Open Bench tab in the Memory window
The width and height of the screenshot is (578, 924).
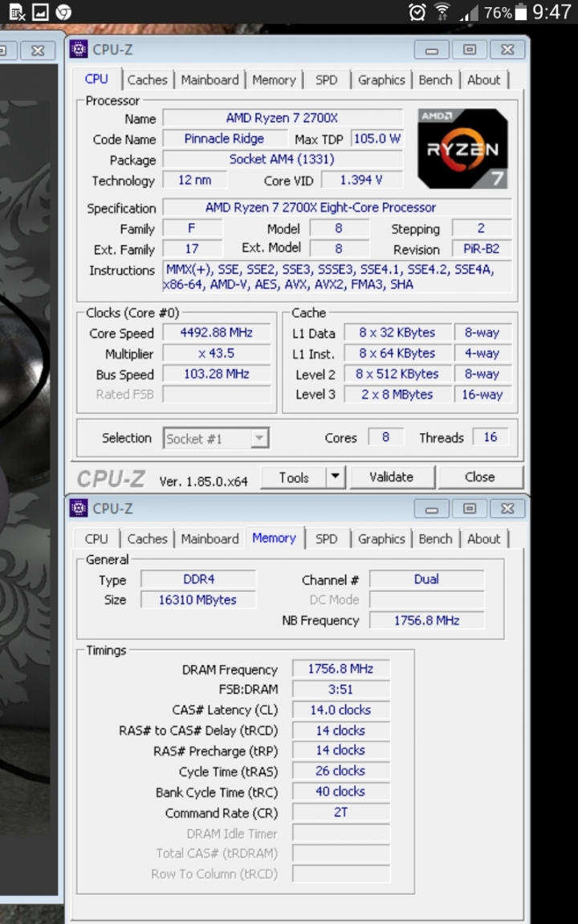click(436, 539)
